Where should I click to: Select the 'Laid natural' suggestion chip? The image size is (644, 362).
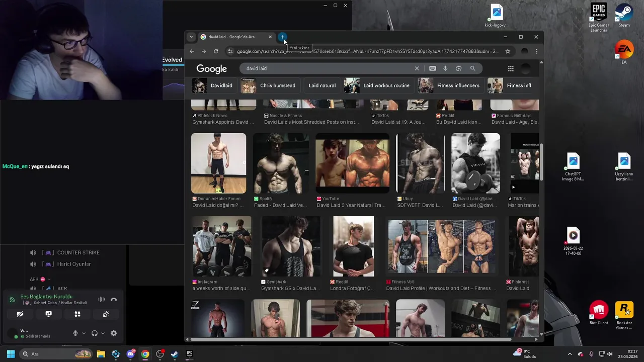pyautogui.click(x=322, y=85)
